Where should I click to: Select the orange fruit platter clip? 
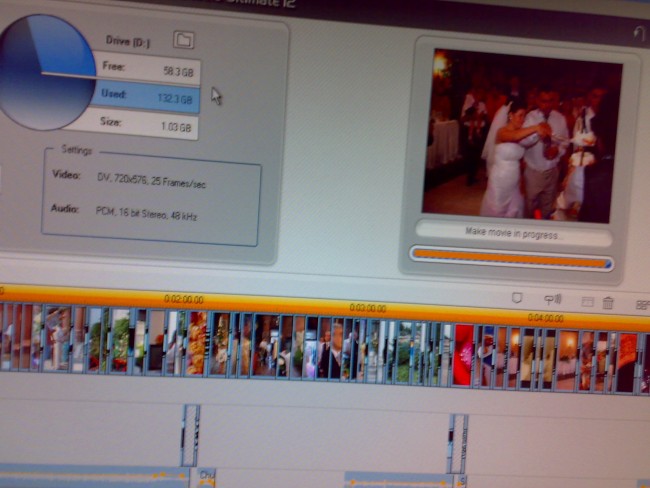[x=197, y=343]
